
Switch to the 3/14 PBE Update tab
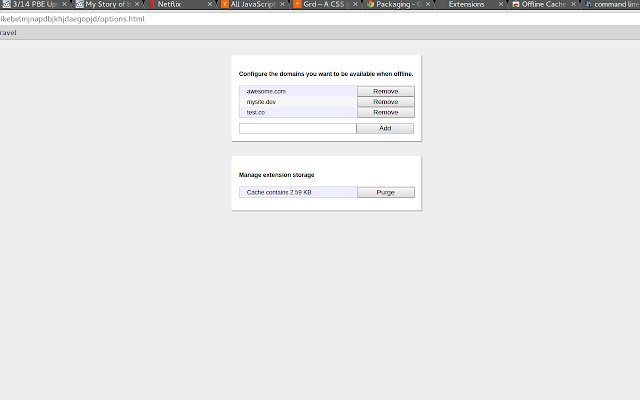point(36,4)
